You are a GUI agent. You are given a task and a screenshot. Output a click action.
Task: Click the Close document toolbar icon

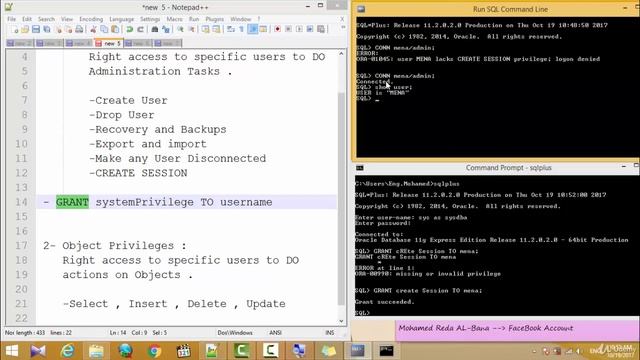click(x=58, y=29)
